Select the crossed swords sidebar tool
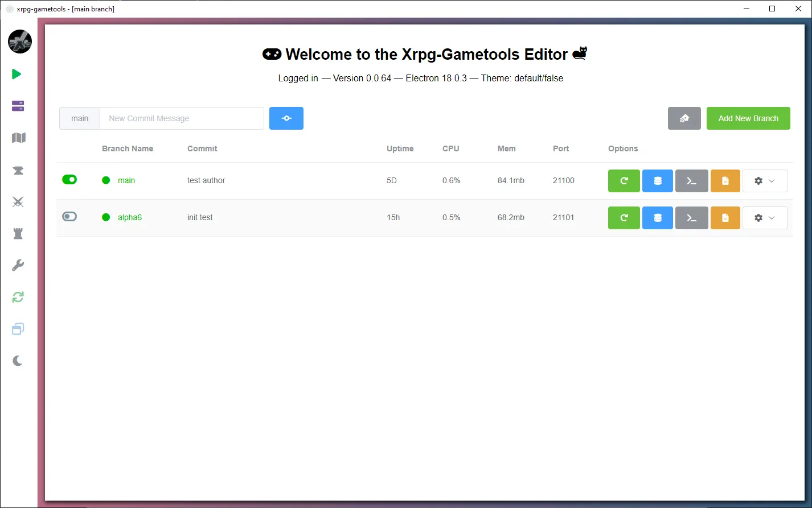The image size is (812, 508). pyautogui.click(x=17, y=201)
